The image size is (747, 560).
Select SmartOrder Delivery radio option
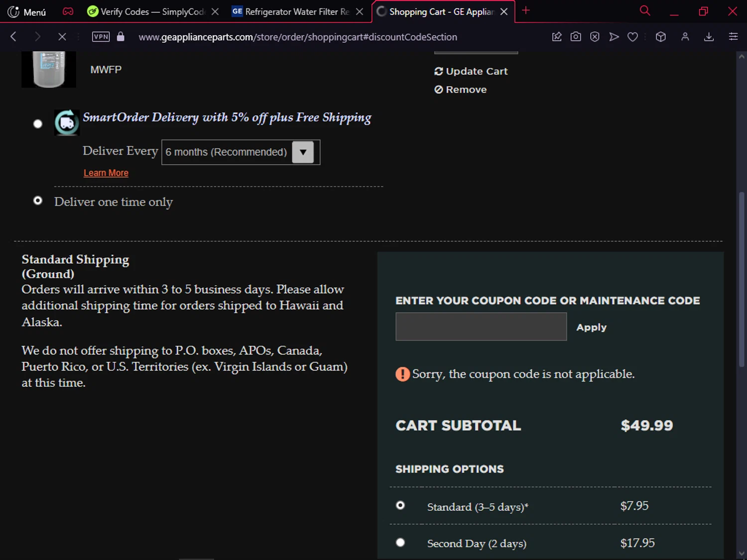tap(38, 124)
